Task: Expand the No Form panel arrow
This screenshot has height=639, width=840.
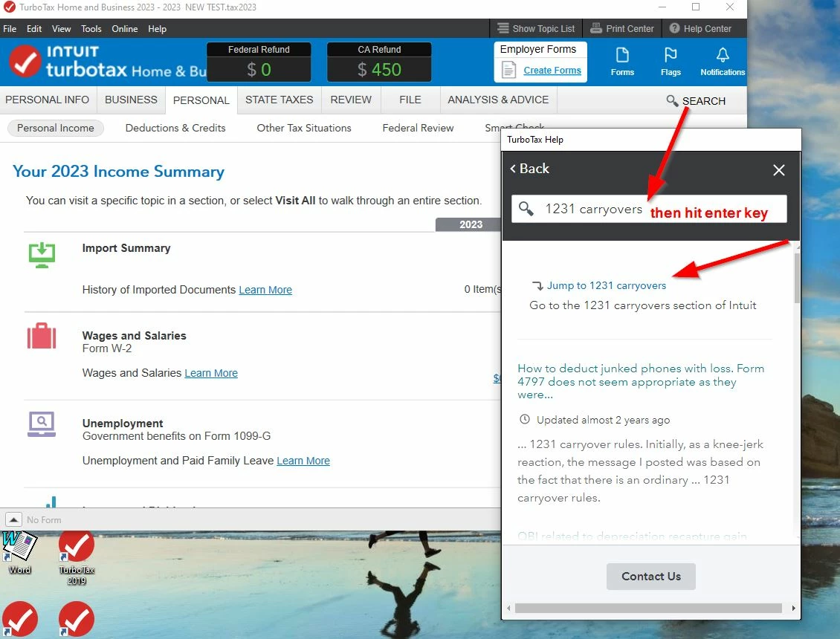Action: pyautogui.click(x=13, y=519)
